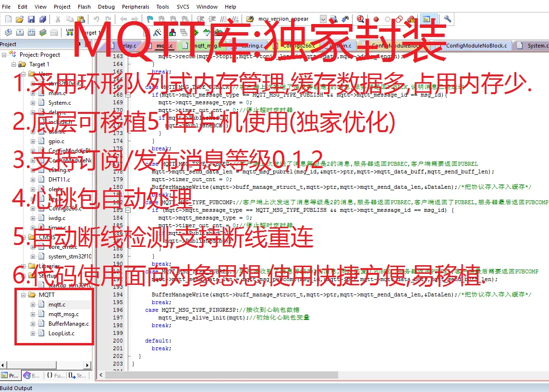Switch to ConfigModuleNoBlock.c tab
549x392 pixels.
pyautogui.click(x=473, y=46)
